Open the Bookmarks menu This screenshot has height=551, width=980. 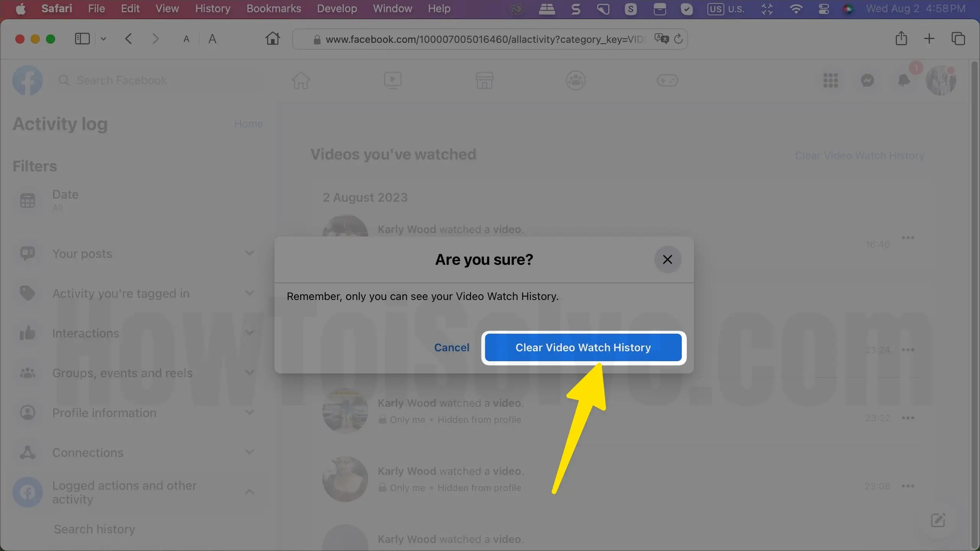pos(273,8)
